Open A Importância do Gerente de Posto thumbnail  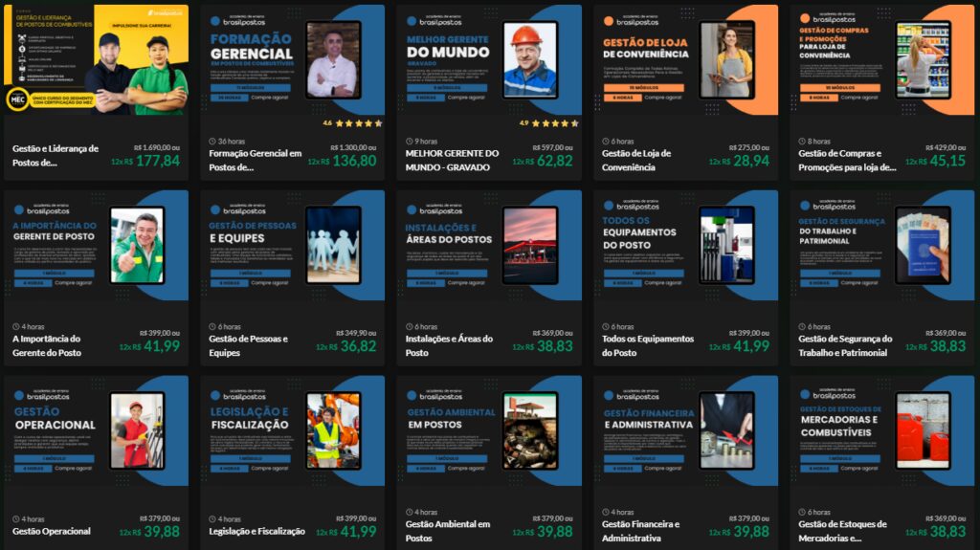click(97, 245)
